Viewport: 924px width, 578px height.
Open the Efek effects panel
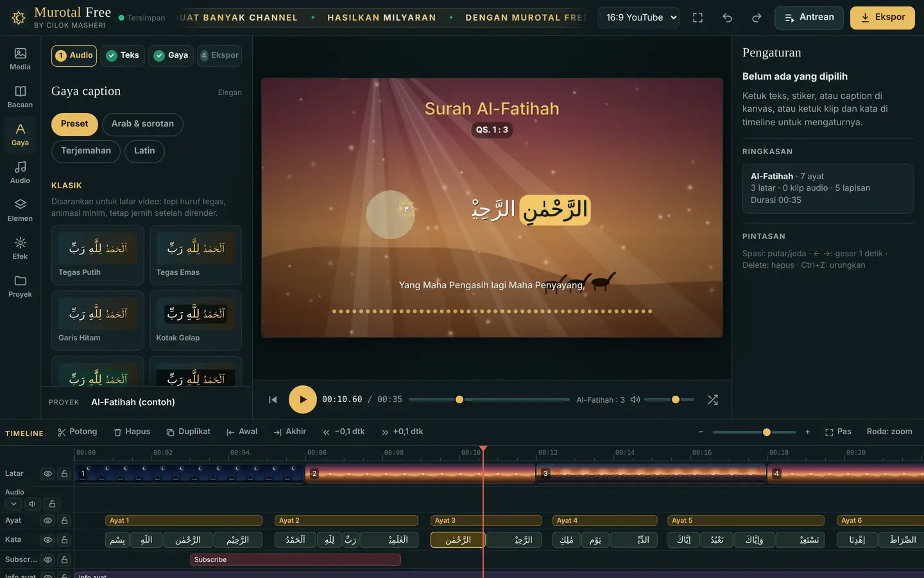coord(20,248)
